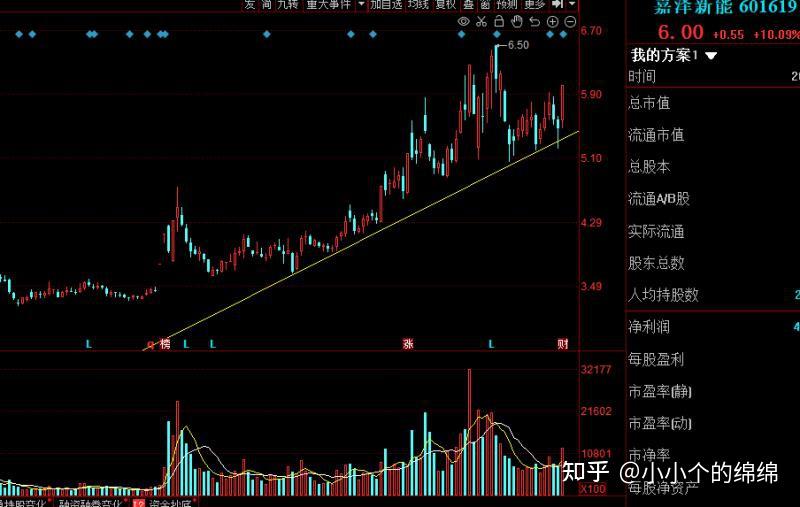Click the lock icon in chart toolbar

499,21
